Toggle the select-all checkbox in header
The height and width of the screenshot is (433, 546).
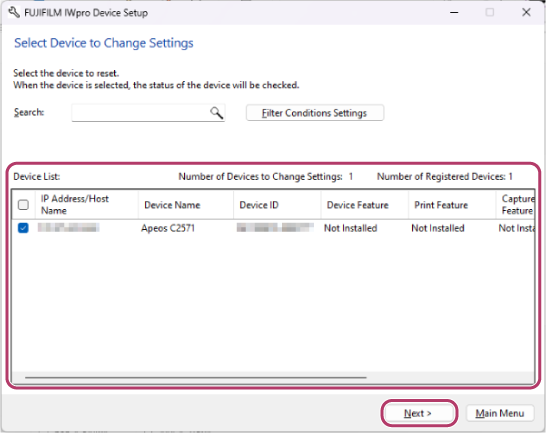click(23, 204)
